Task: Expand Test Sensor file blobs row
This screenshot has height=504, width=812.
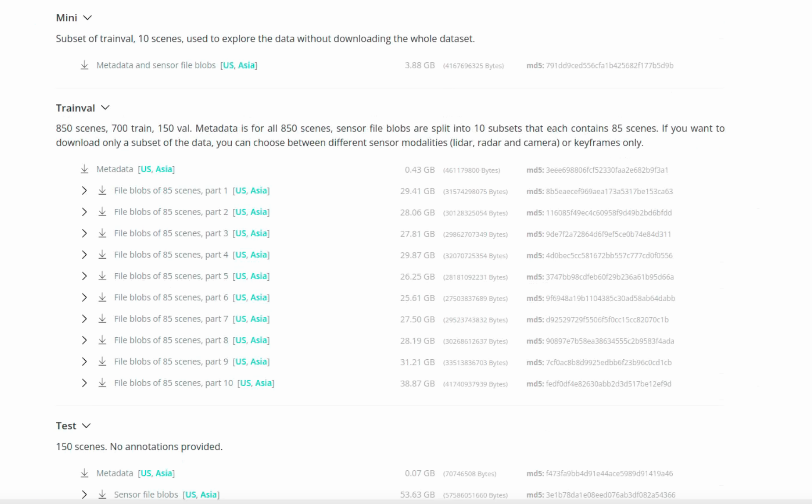Action: tap(84, 494)
